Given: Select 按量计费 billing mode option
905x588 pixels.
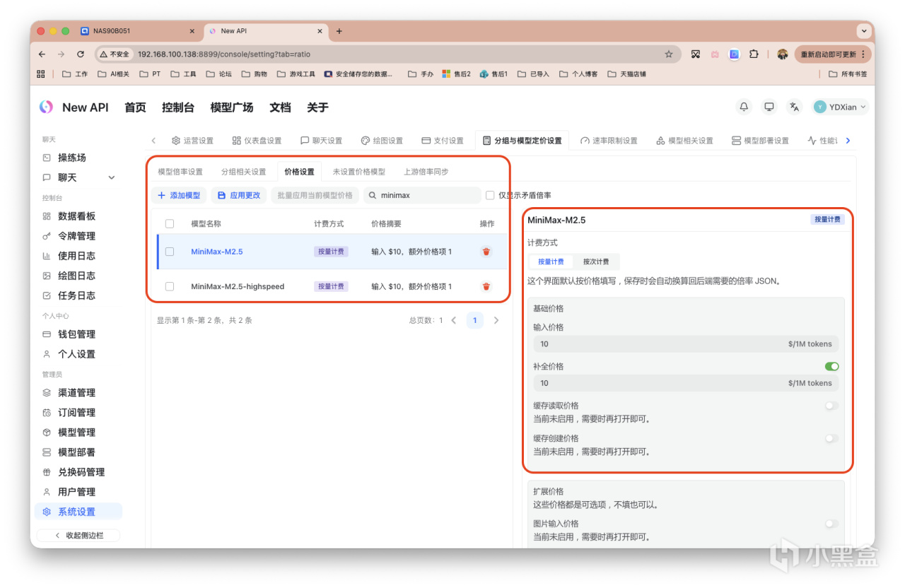Looking at the screenshot, I should click(551, 261).
